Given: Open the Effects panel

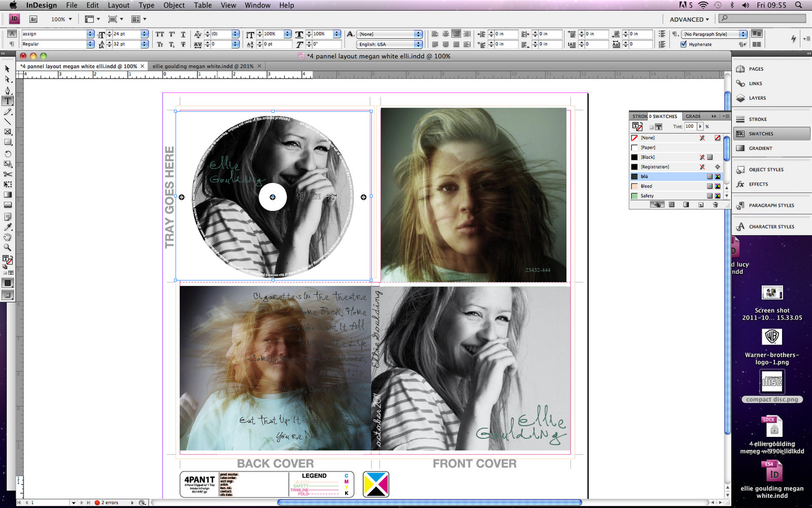Looking at the screenshot, I should 758,184.
